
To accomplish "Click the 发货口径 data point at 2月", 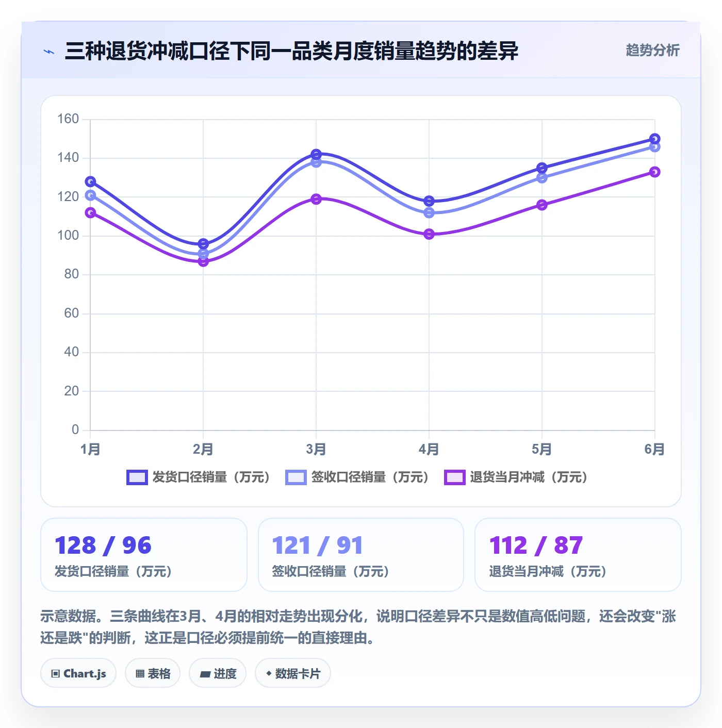I will 203,244.
